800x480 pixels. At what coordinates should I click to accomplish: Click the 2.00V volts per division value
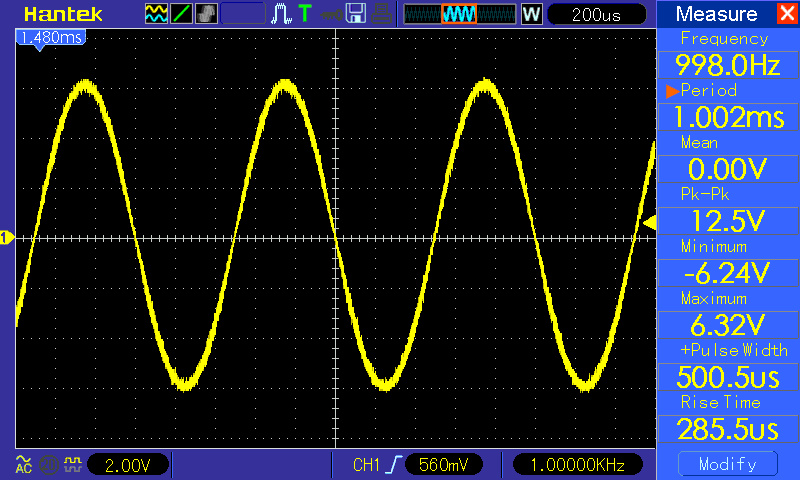coord(128,464)
